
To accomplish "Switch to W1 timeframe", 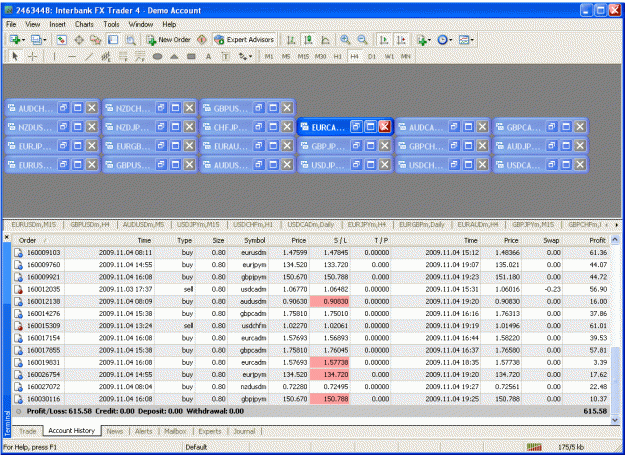I will [x=389, y=57].
